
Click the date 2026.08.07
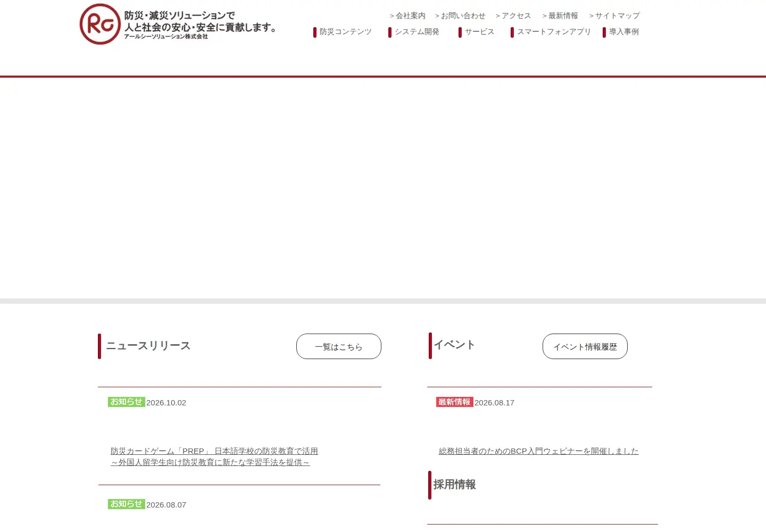click(166, 505)
